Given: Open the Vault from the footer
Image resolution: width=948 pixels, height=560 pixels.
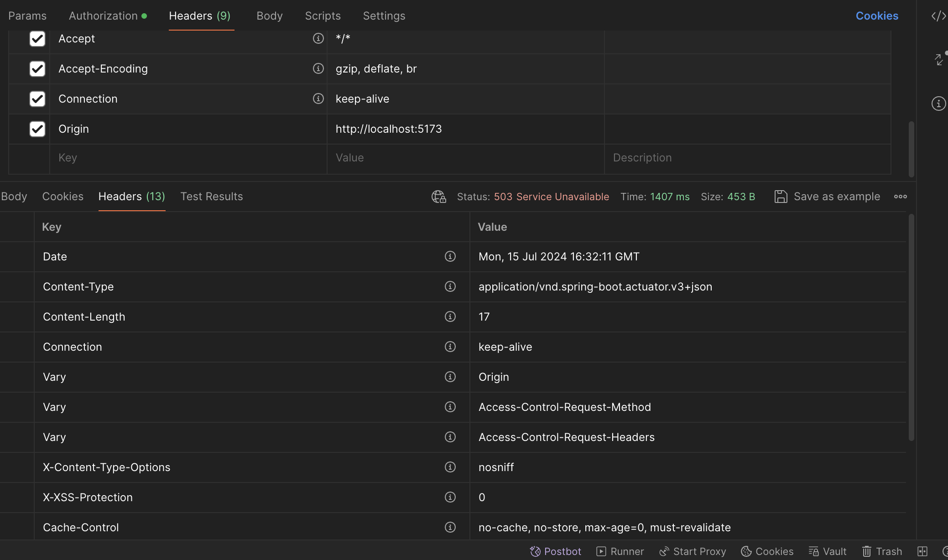Looking at the screenshot, I should [828, 551].
